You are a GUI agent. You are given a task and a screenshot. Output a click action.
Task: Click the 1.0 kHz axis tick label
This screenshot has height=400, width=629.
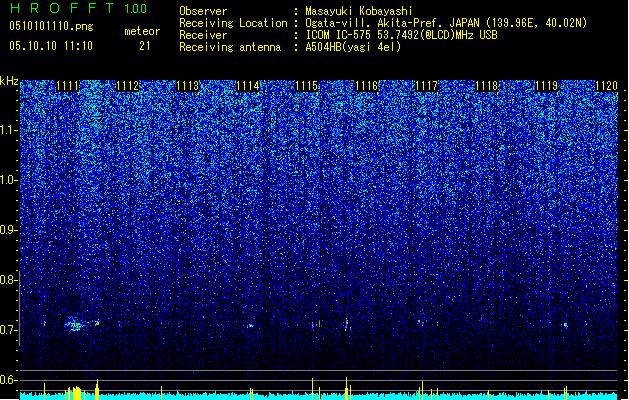click(x=8, y=180)
